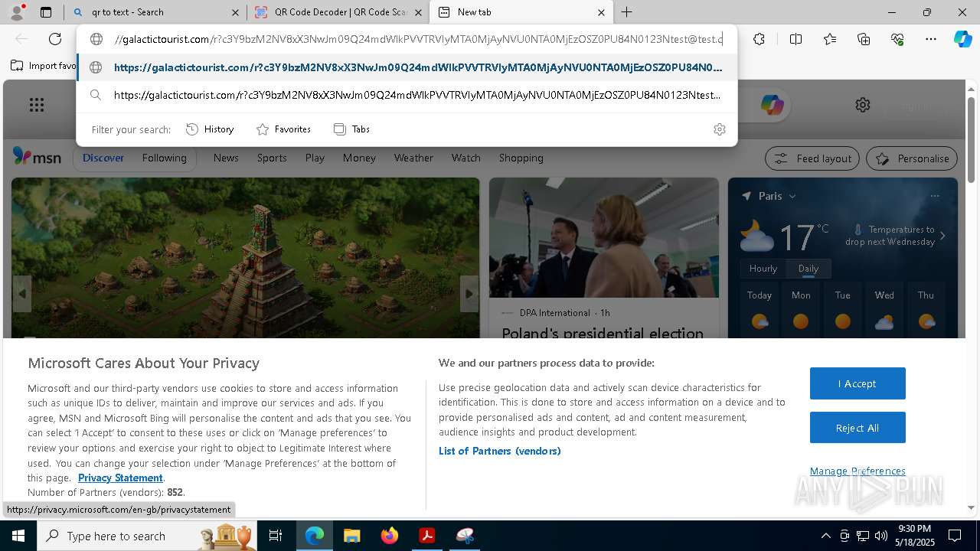980x551 pixels.
Task: Show hidden system tray icons
Action: pyautogui.click(x=825, y=536)
